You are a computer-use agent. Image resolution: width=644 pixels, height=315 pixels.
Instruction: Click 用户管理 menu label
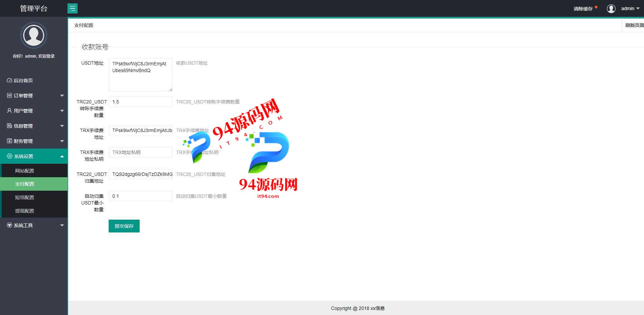point(23,111)
